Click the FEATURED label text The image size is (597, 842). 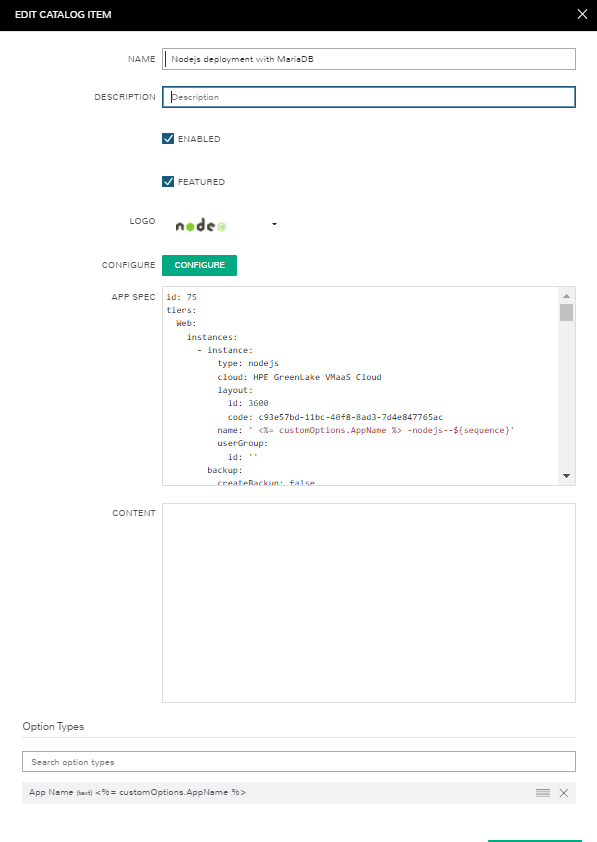[x=201, y=182]
